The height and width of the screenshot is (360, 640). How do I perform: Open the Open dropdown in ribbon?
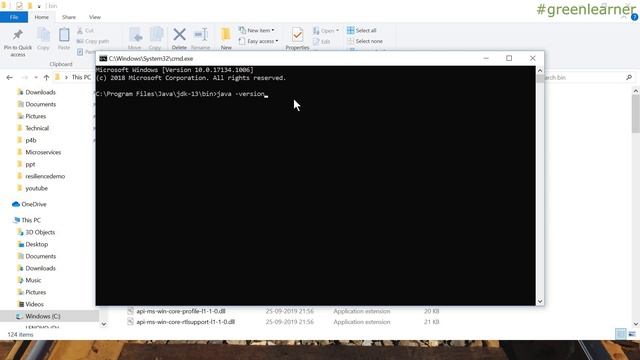click(x=326, y=31)
